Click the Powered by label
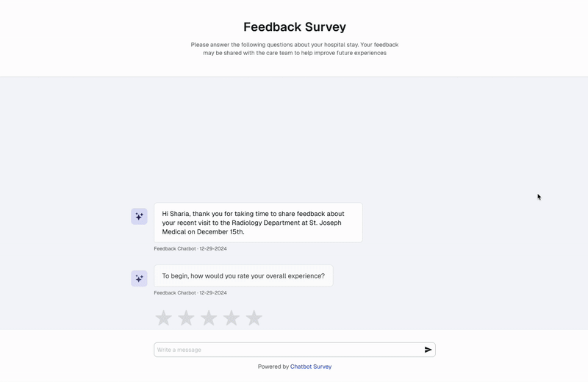588x382 pixels. coord(273,367)
